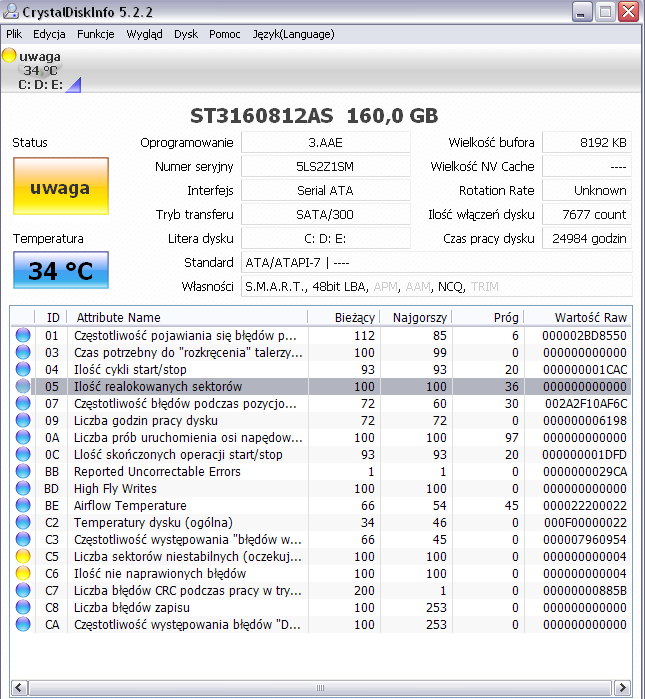Viewport: 645px width, 699px height.
Task: Close the CrystalDiskInfo window
Action: (629, 12)
